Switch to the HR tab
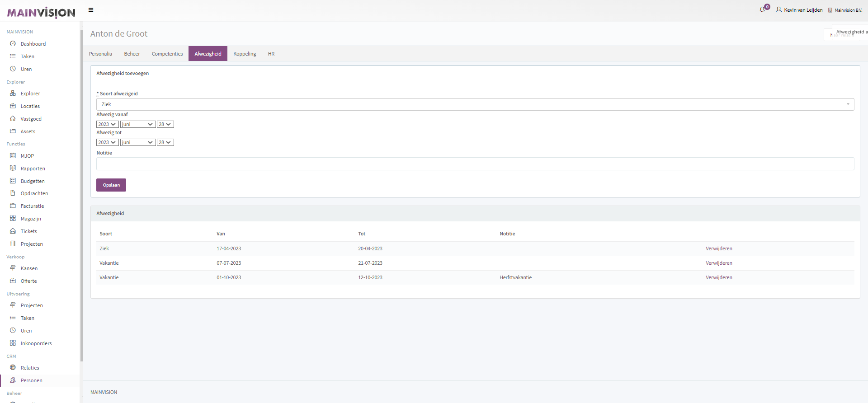 (x=271, y=54)
